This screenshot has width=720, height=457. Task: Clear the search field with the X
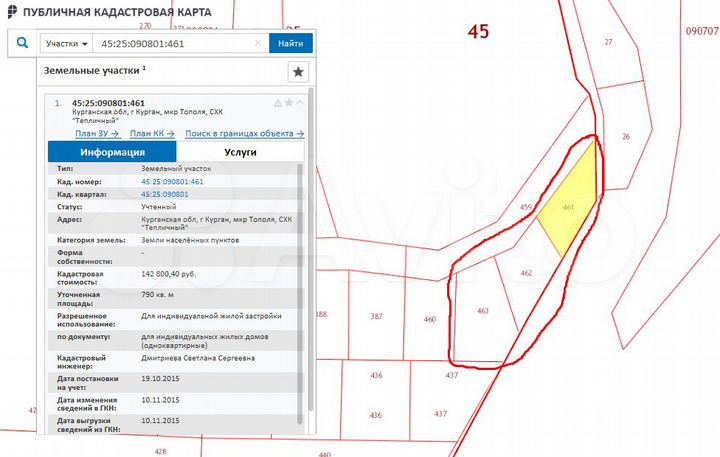coord(258,43)
